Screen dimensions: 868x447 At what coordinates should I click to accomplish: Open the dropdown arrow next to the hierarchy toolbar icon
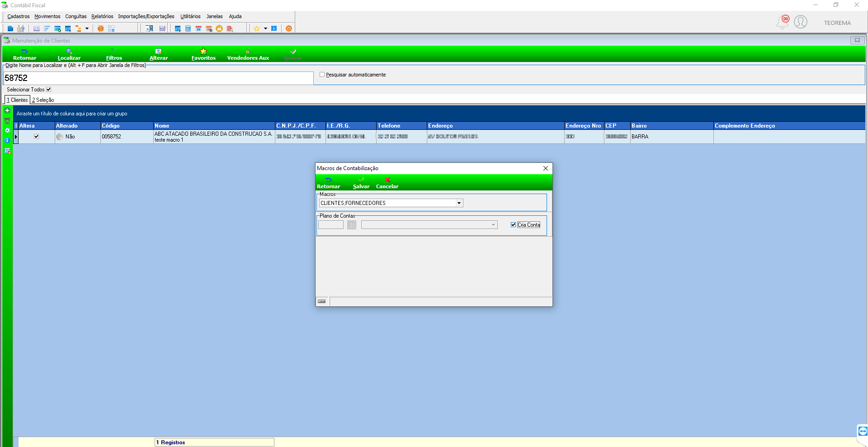(x=87, y=29)
